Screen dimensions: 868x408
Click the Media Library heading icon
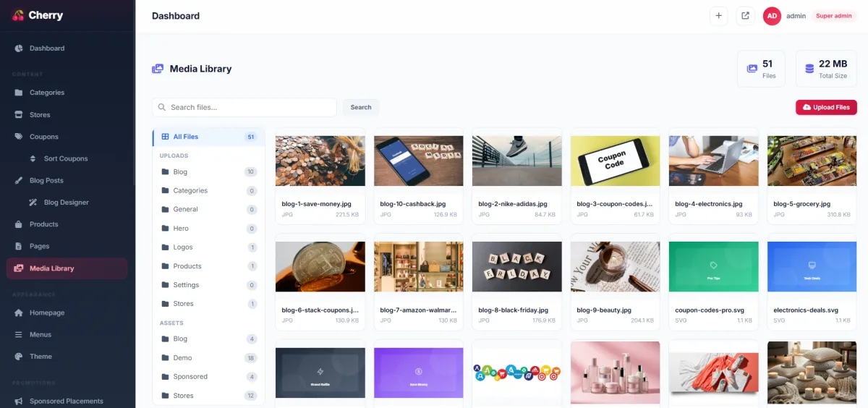coord(158,69)
